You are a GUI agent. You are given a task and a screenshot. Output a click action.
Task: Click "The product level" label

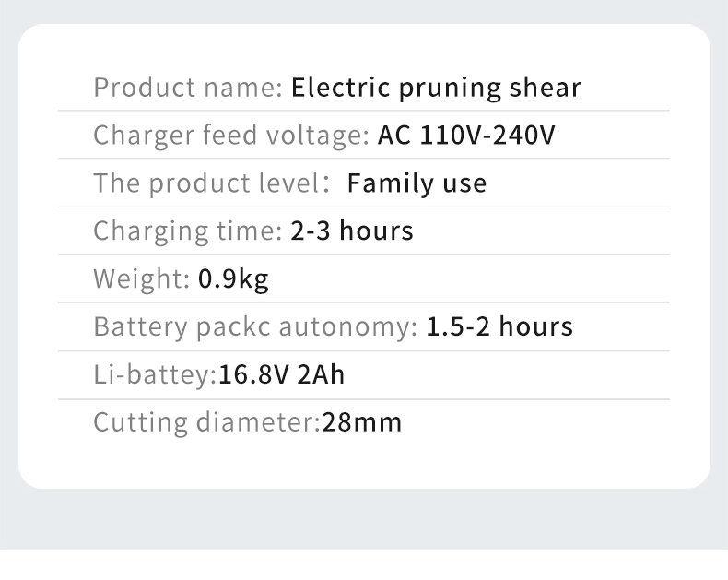pos(205,183)
